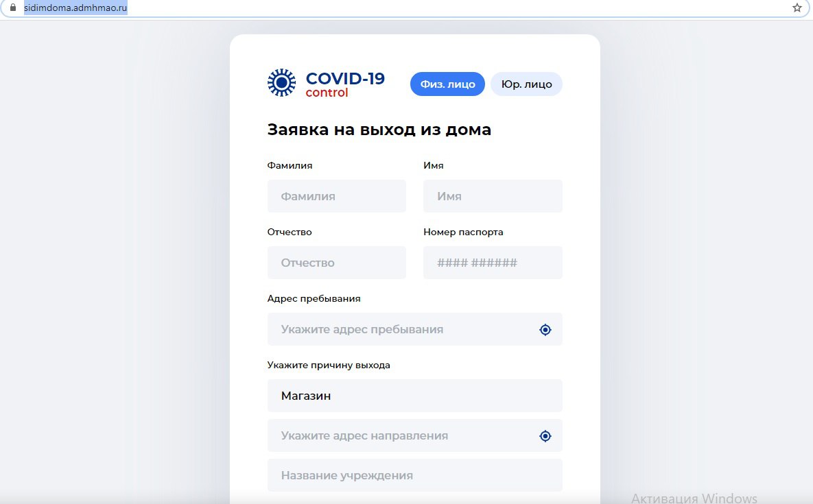Use geolocation icon in адрес направления field
Viewport: 813px width, 504px height.
tap(545, 436)
